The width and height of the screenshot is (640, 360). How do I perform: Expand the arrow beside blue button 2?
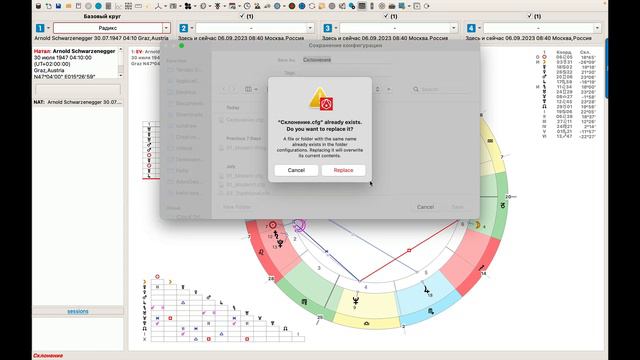coord(192,28)
